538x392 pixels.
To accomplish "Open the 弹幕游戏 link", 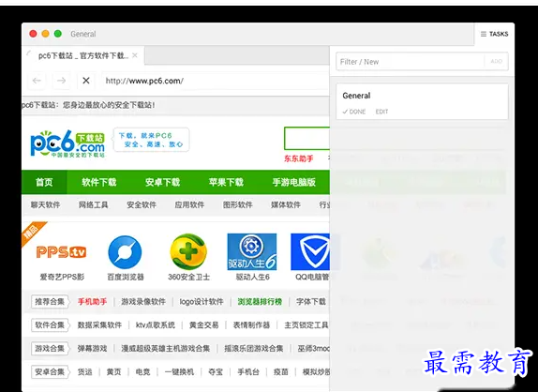I will 92,349.
